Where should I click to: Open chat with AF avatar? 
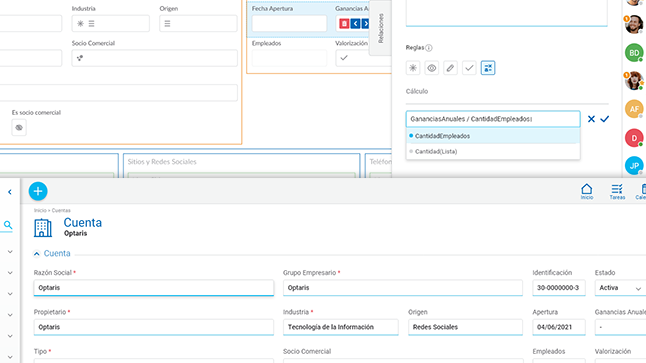(x=634, y=109)
